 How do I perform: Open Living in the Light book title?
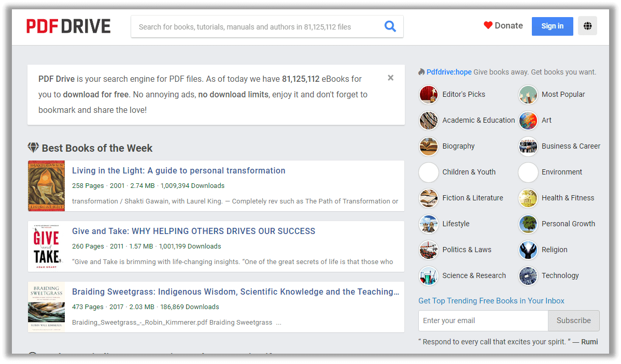[x=179, y=170]
